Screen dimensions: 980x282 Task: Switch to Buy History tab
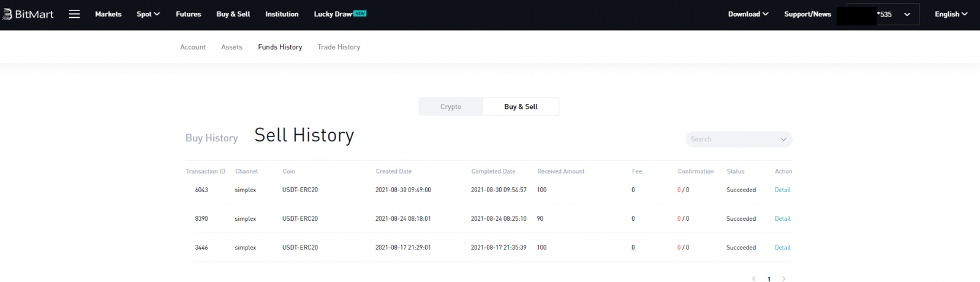click(211, 138)
